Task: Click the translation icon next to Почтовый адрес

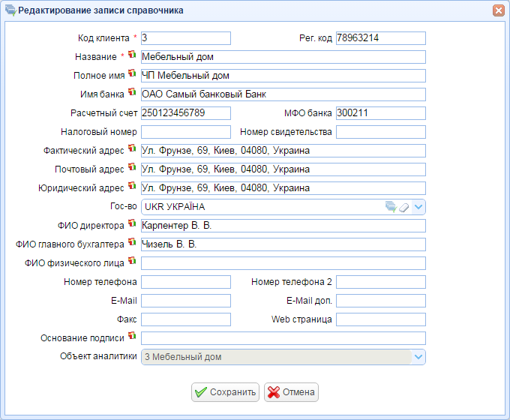Action: click(x=132, y=167)
